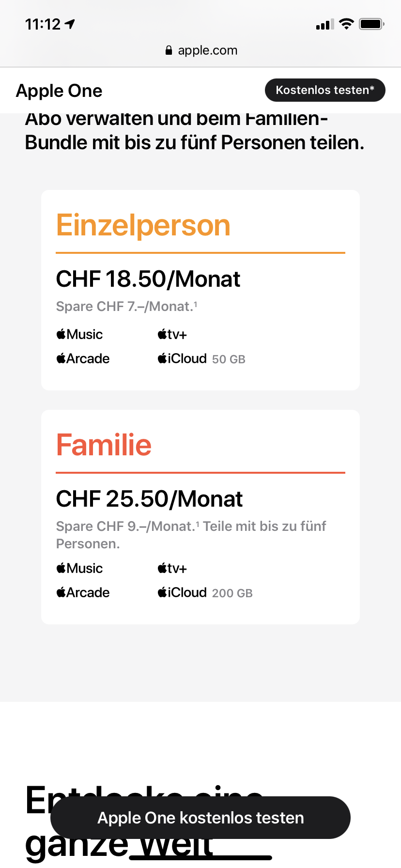Tap the Apple Music logo under Familie

tap(80, 568)
